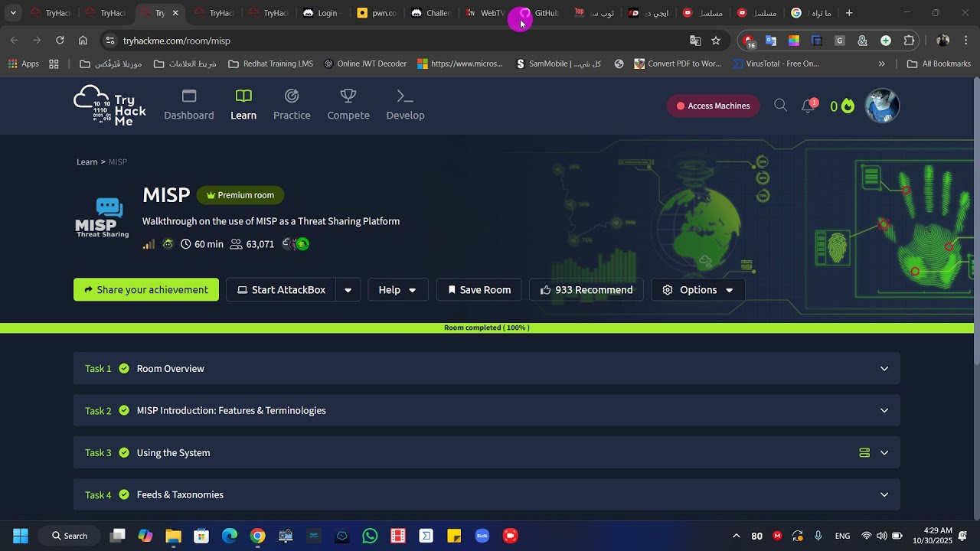980x551 pixels.
Task: Click Task 3 completed check icon
Action: coord(124,453)
